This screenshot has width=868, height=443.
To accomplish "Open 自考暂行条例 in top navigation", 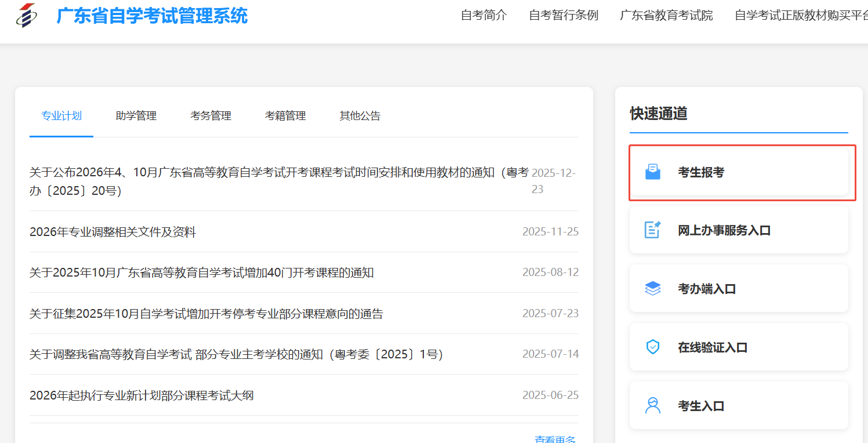I will (564, 16).
